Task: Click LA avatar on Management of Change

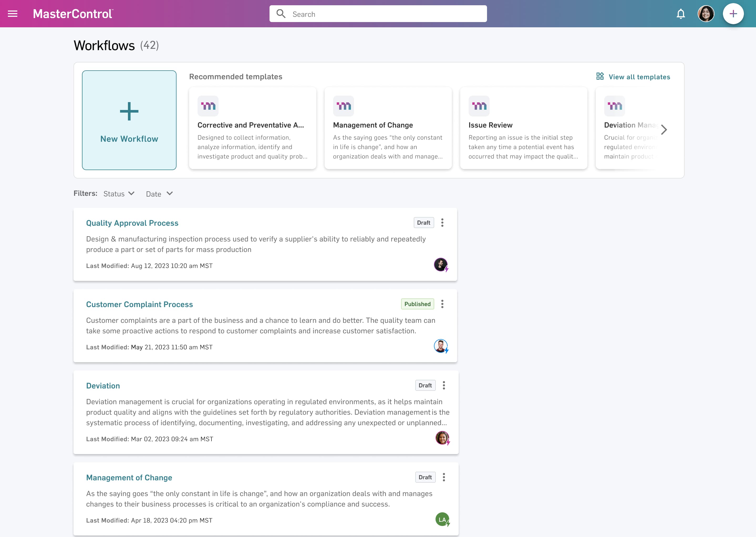Action: (x=442, y=519)
